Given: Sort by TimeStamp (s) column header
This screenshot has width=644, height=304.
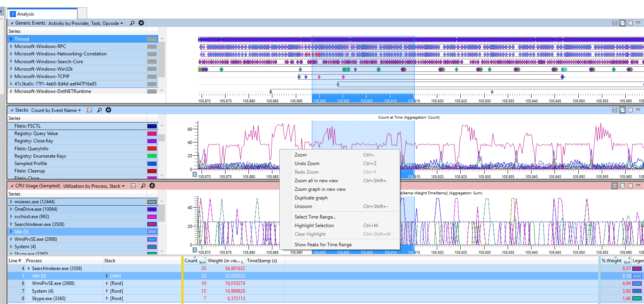Looking at the screenshot, I should (x=265, y=261).
